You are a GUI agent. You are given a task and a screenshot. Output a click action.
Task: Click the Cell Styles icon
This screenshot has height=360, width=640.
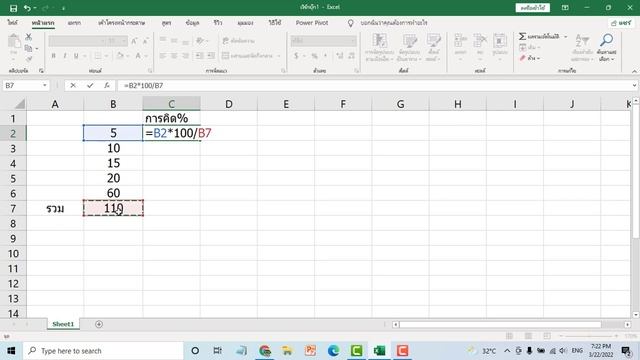(433, 41)
